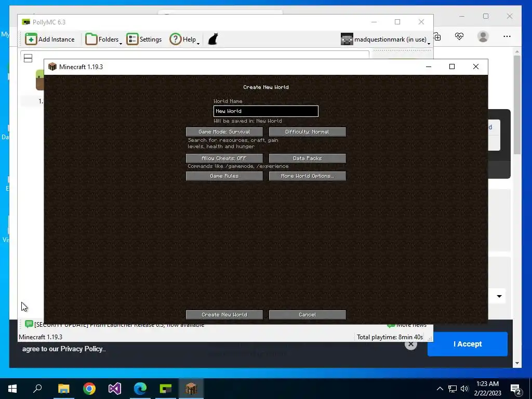The image size is (532, 399).
Task: Open the notification center icon
Action: click(x=515, y=389)
